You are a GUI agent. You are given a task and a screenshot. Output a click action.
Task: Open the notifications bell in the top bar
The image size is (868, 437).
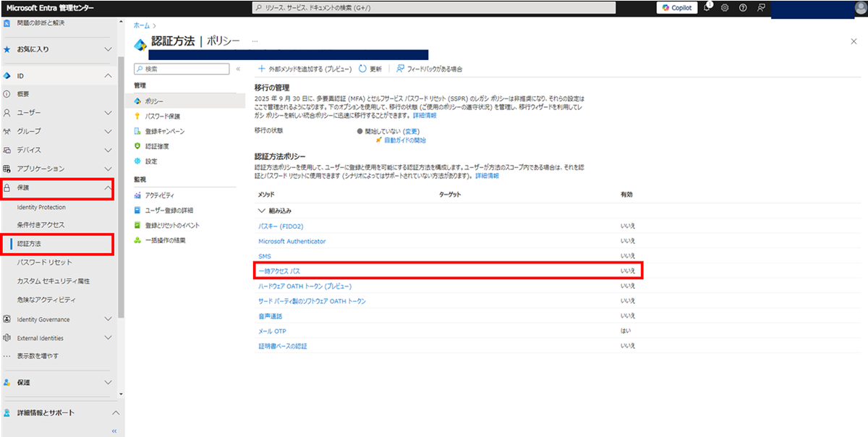click(x=707, y=7)
